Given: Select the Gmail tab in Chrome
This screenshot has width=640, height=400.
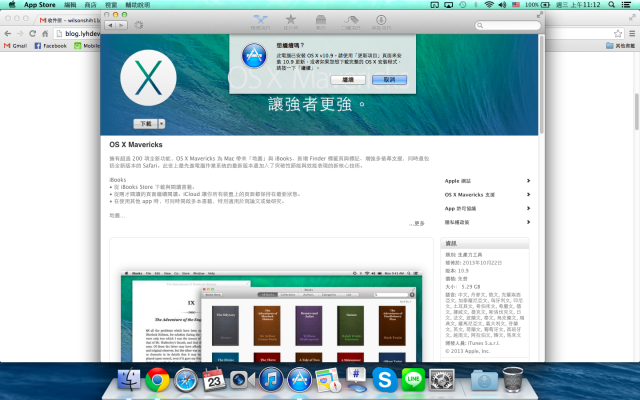Looking at the screenshot, I should 69,20.
